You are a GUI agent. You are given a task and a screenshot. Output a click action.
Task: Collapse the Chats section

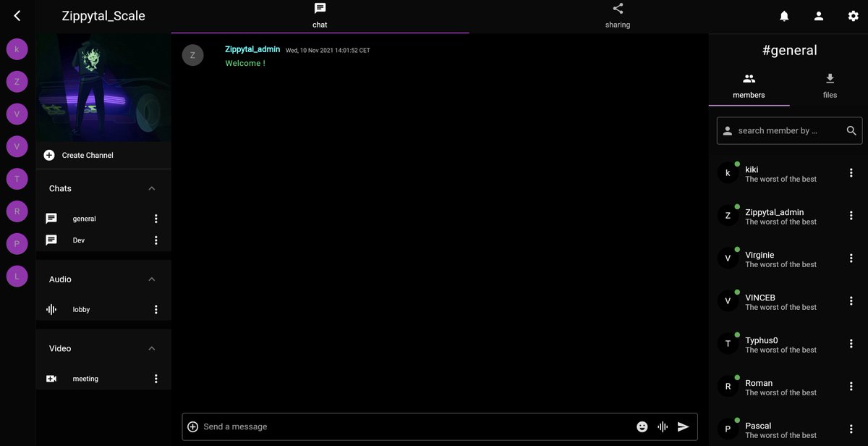(151, 188)
